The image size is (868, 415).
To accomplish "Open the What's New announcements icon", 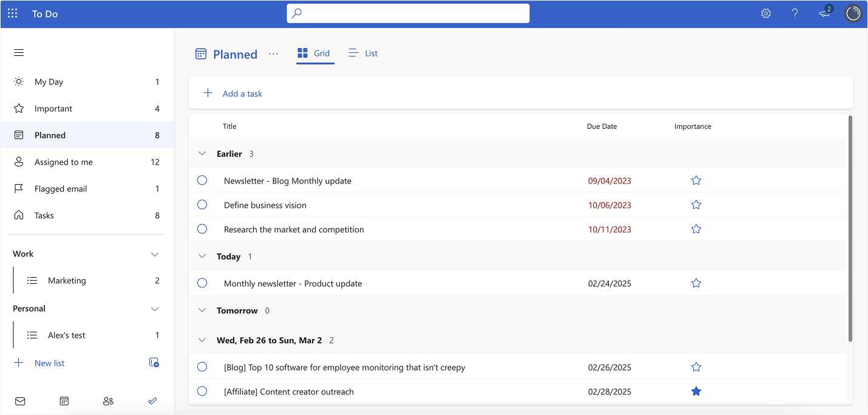I will click(x=824, y=13).
